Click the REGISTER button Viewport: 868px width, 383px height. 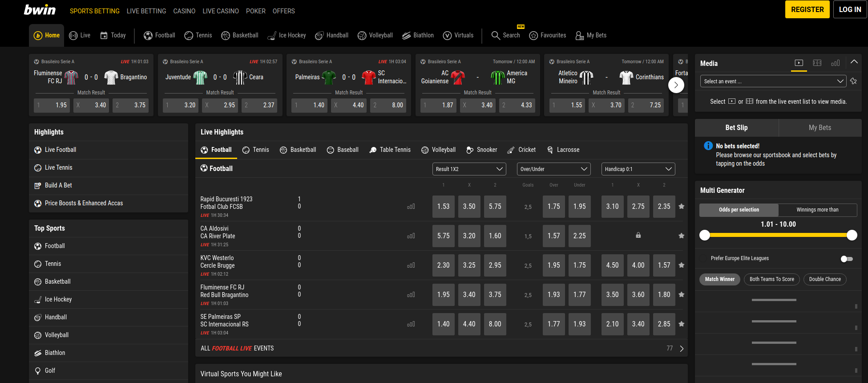point(807,9)
